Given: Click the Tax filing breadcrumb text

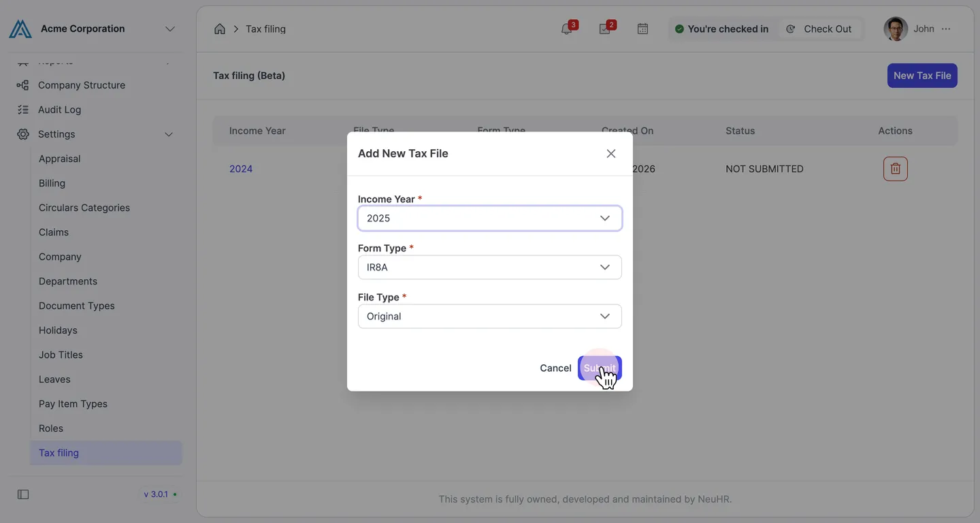Looking at the screenshot, I should [x=265, y=29].
